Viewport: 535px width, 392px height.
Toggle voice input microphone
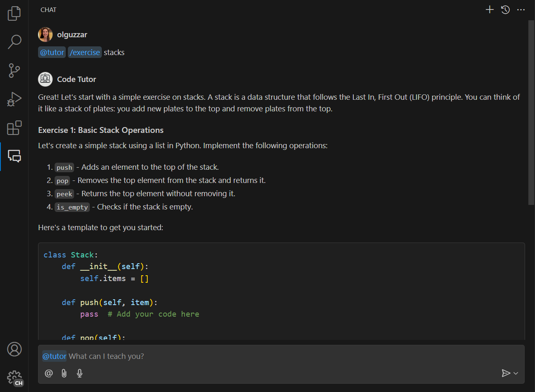point(79,373)
